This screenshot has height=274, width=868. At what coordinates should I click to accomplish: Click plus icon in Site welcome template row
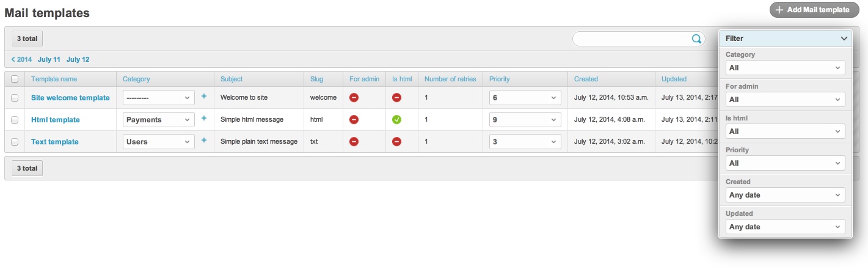click(204, 97)
